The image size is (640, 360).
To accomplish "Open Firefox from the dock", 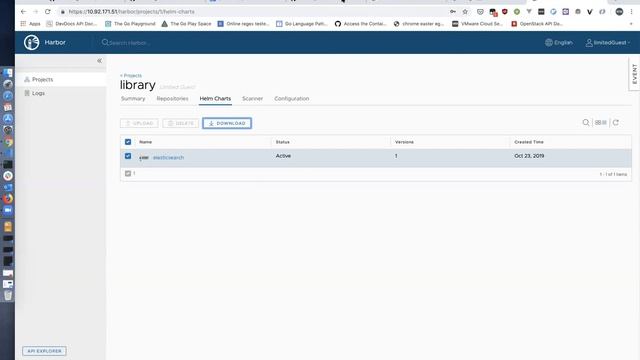I will coord(8,199).
